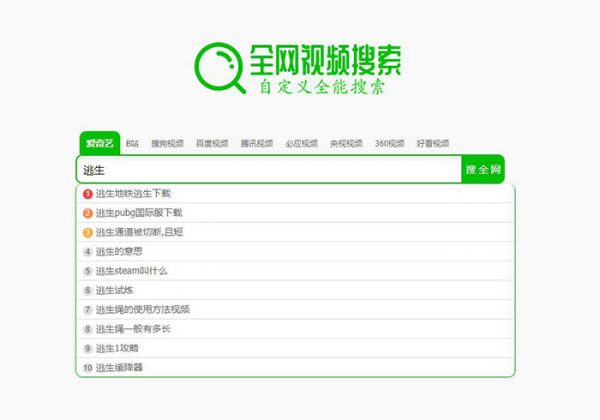Pick suggestion 逃生地铁逃生下载

point(133,193)
